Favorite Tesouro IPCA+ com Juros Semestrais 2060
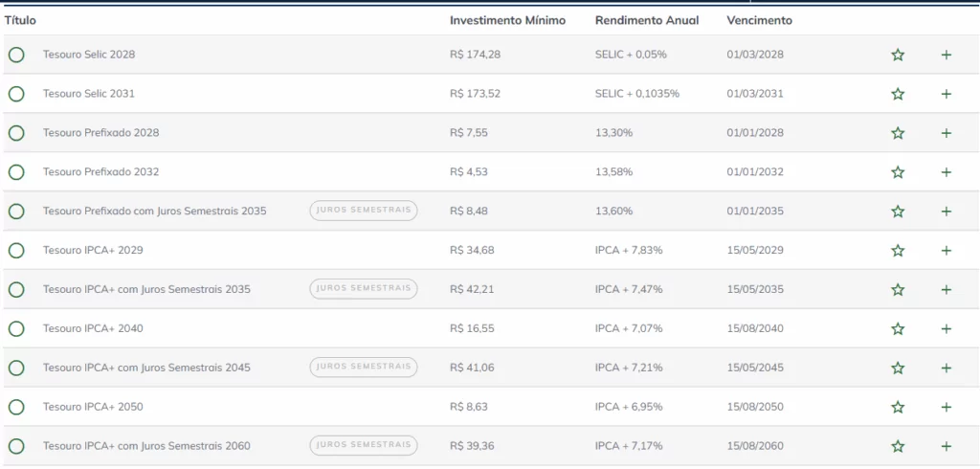The image size is (980, 469). pyautogui.click(x=898, y=446)
